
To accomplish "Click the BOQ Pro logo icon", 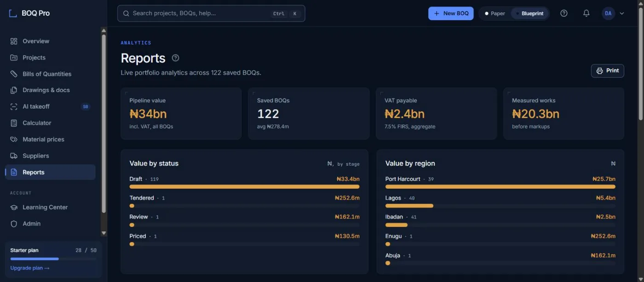I will pos(13,13).
